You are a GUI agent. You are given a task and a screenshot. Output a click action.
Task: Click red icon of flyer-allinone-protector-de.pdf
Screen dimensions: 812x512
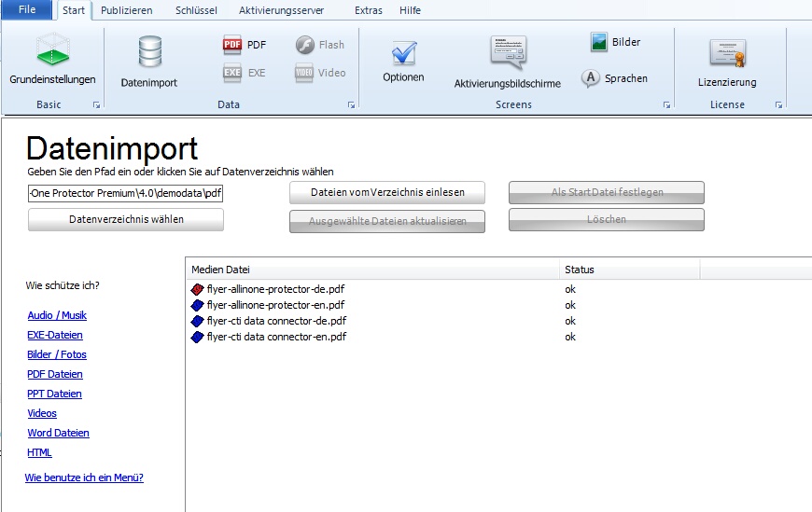tap(197, 289)
